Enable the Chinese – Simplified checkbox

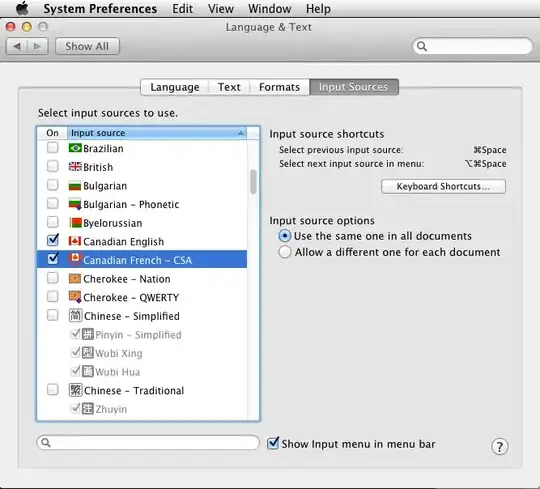52,315
